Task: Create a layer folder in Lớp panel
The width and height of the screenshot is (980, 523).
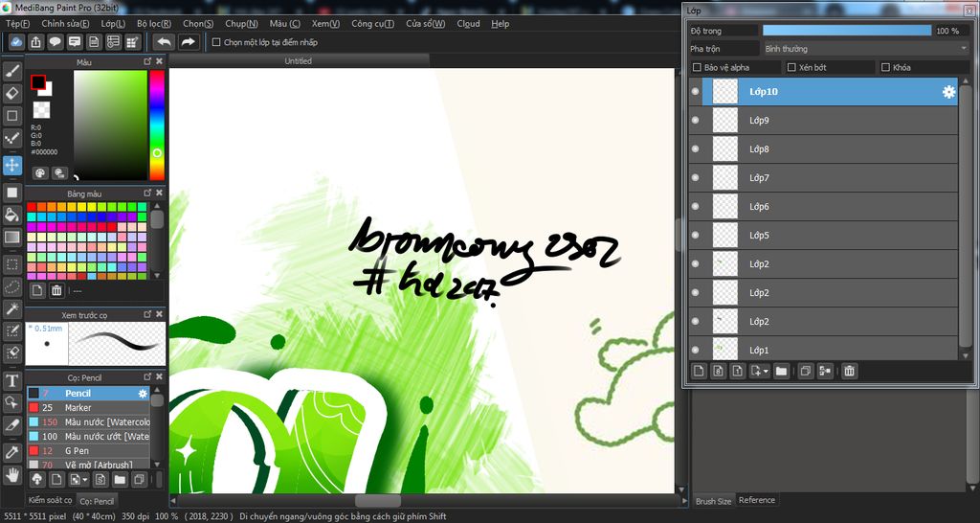Action: 781,371
